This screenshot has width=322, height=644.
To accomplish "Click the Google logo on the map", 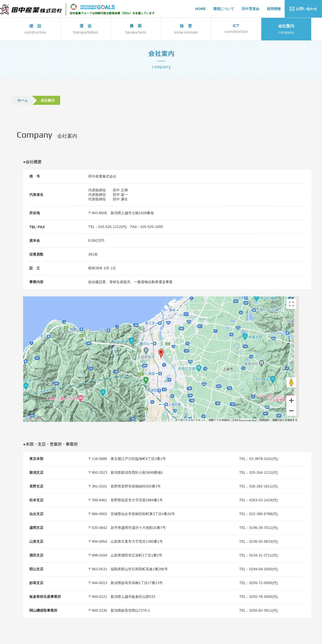I will [33, 418].
